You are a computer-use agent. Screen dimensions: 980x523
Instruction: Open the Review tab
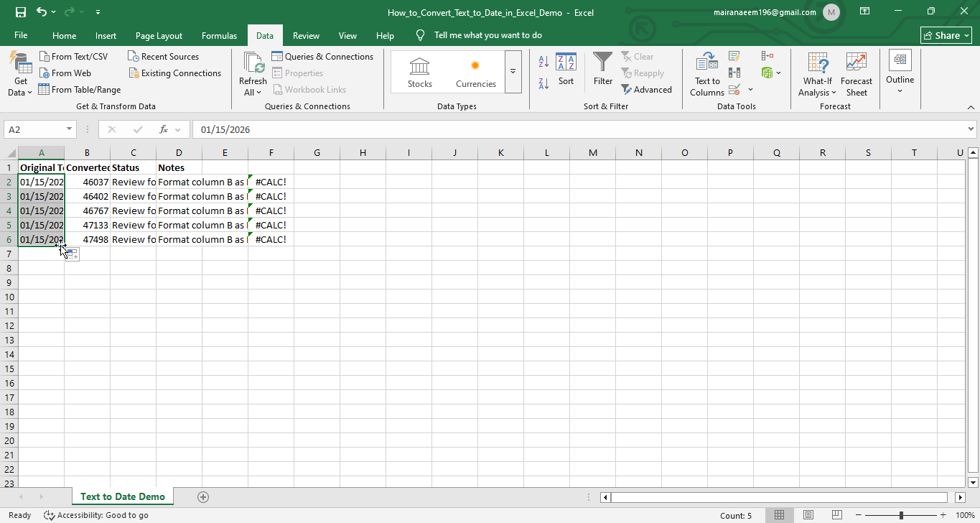click(x=306, y=35)
